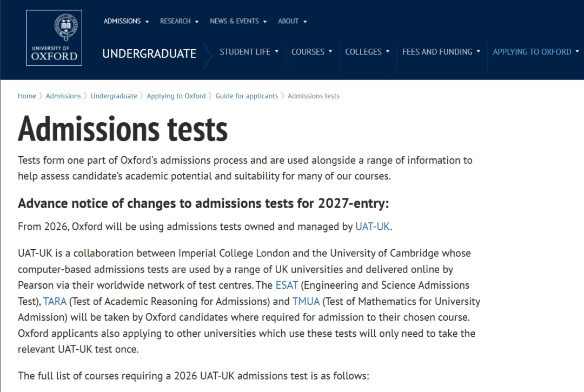This screenshot has width=584, height=392.
Task: Expand the Research dropdown menu
Action: click(x=179, y=21)
